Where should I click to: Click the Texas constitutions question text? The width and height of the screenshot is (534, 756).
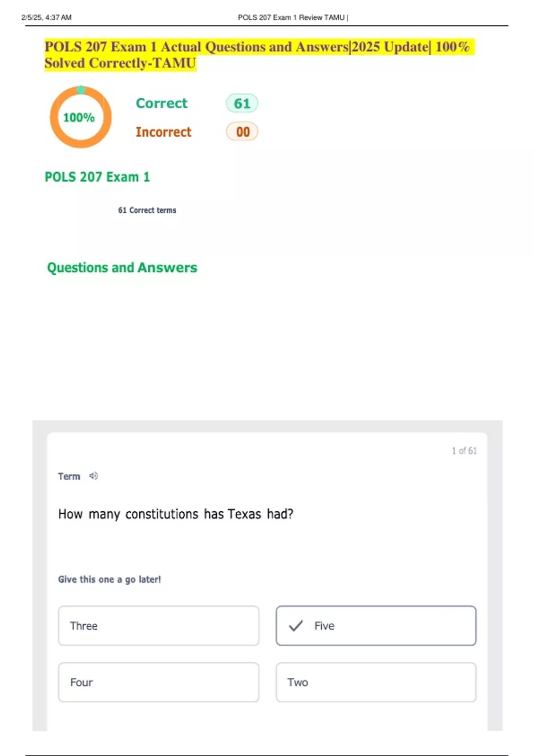click(x=176, y=514)
